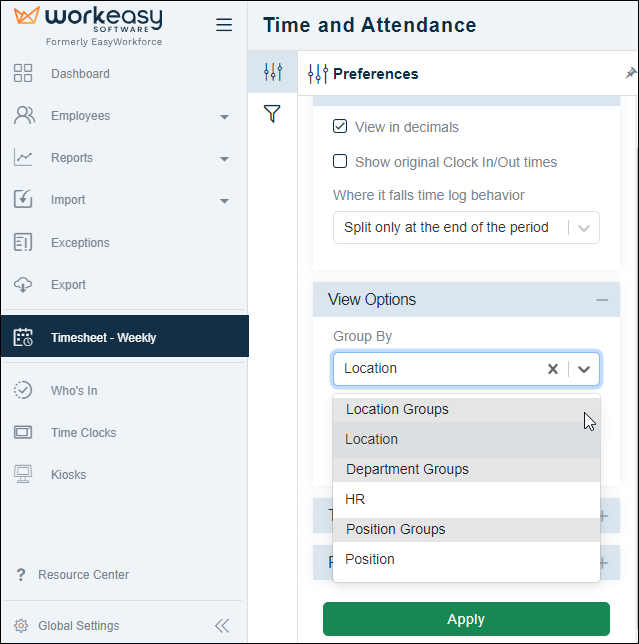Expand the Reports menu arrow
The width and height of the screenshot is (639, 644).
point(224,159)
